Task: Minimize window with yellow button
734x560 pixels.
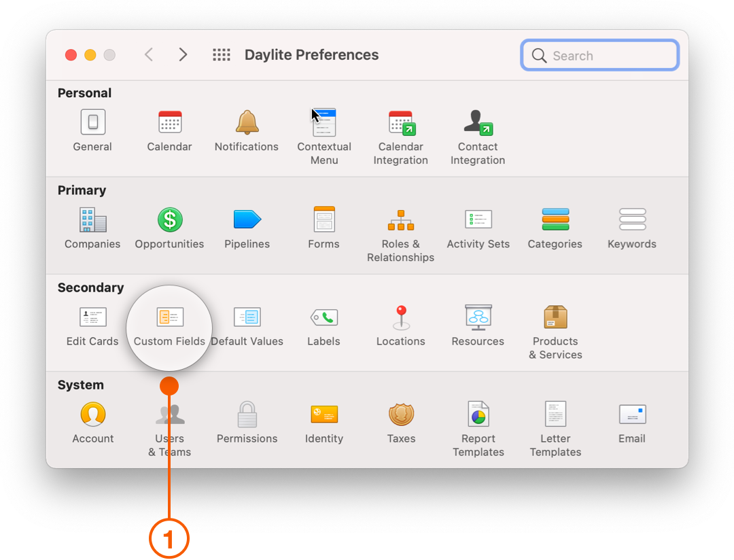Action: click(90, 55)
